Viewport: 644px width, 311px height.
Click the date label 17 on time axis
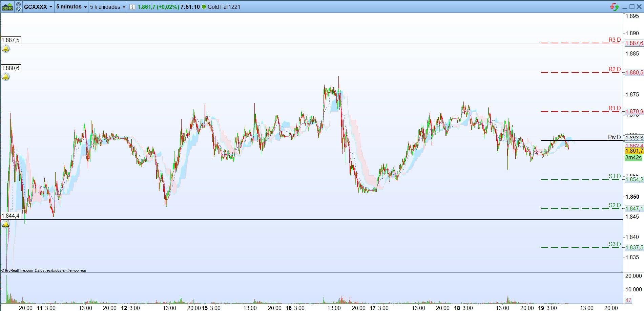click(373, 308)
